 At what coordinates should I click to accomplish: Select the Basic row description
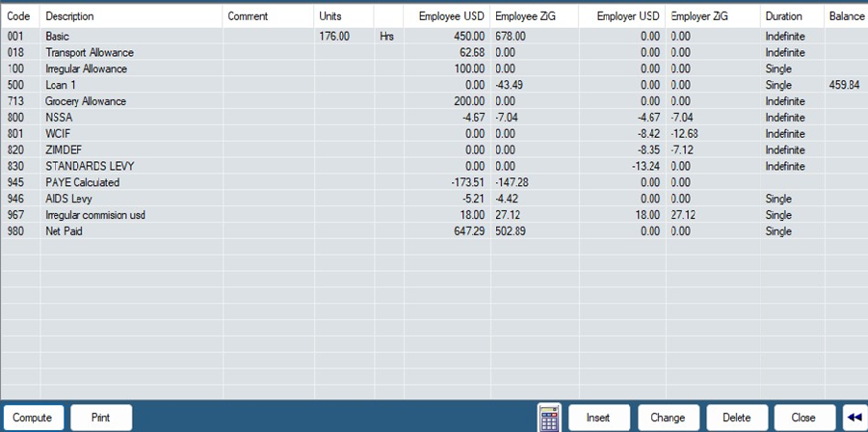[58, 37]
